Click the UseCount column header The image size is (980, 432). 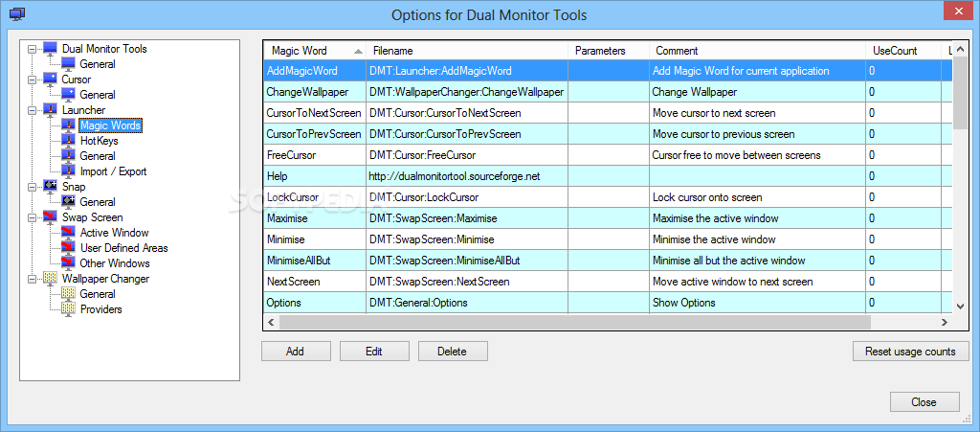pos(903,51)
